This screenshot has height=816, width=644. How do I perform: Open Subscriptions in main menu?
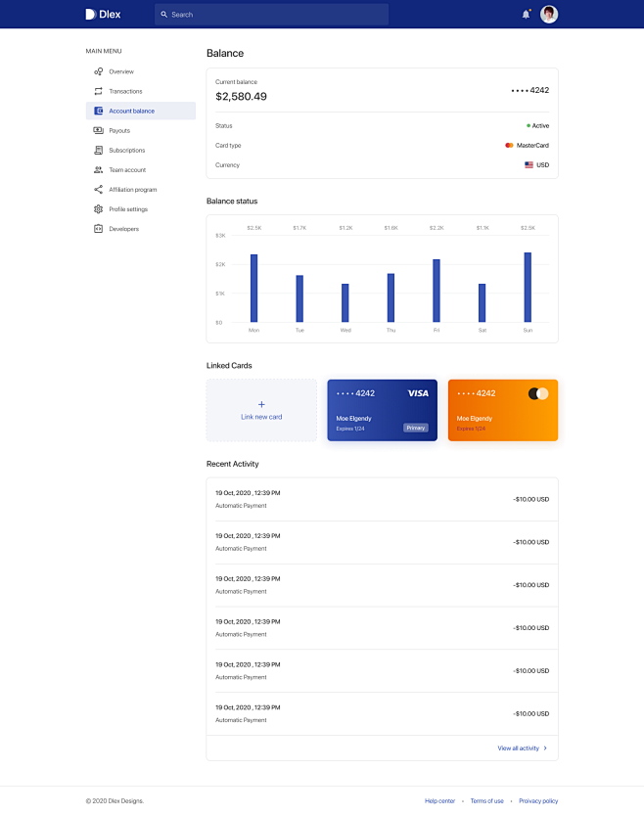click(126, 150)
